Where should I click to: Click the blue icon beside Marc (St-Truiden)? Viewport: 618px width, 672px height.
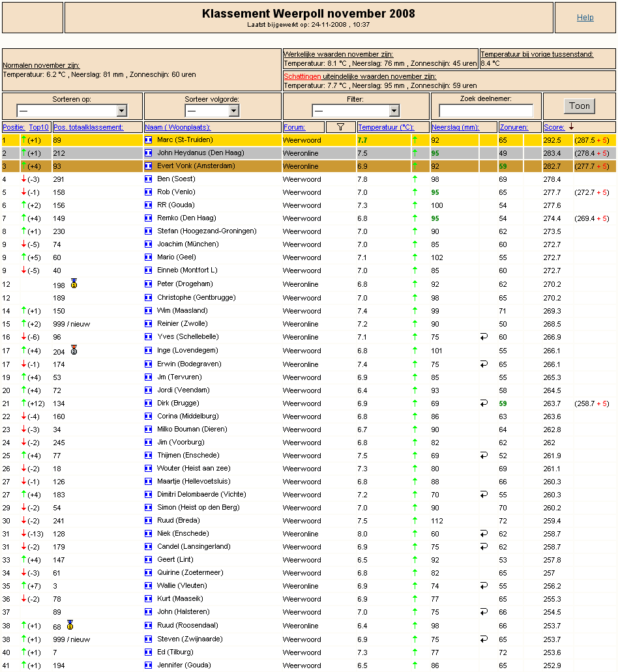[x=148, y=139]
